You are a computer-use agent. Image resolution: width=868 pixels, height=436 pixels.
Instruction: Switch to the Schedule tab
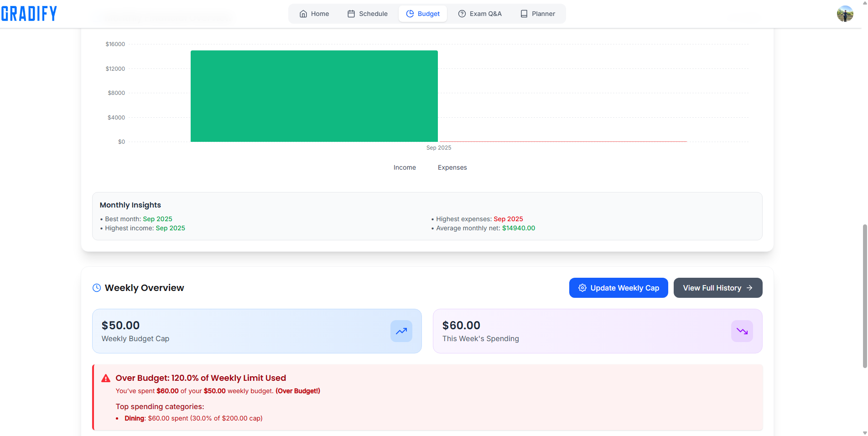pos(368,14)
